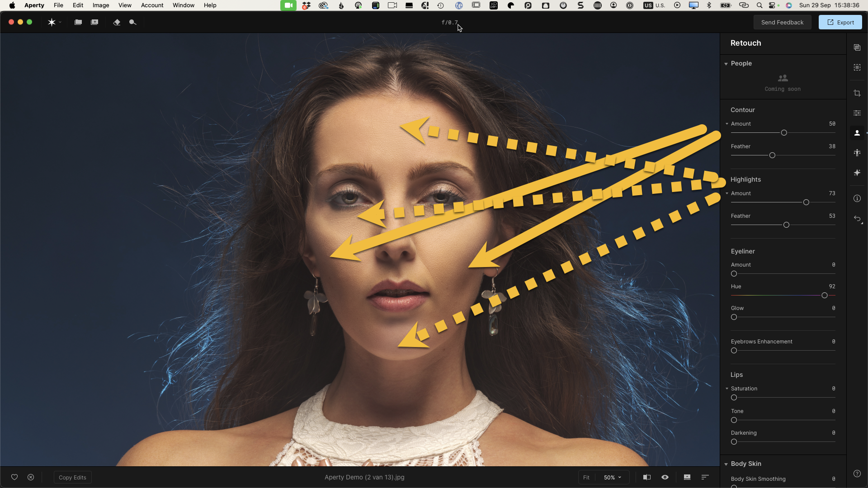This screenshot has width=868, height=488.
Task: Click the heart favorite icon
Action: tap(14, 477)
